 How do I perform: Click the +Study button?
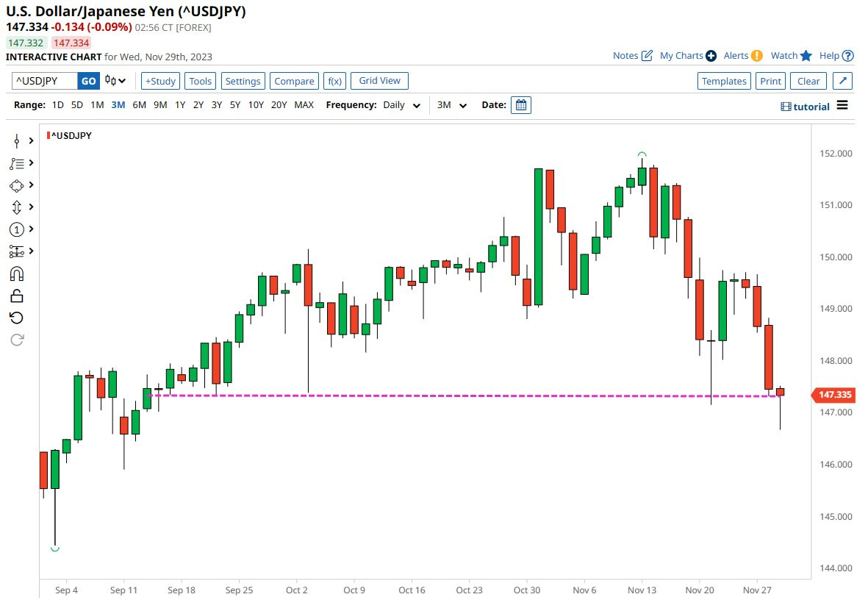(x=159, y=81)
